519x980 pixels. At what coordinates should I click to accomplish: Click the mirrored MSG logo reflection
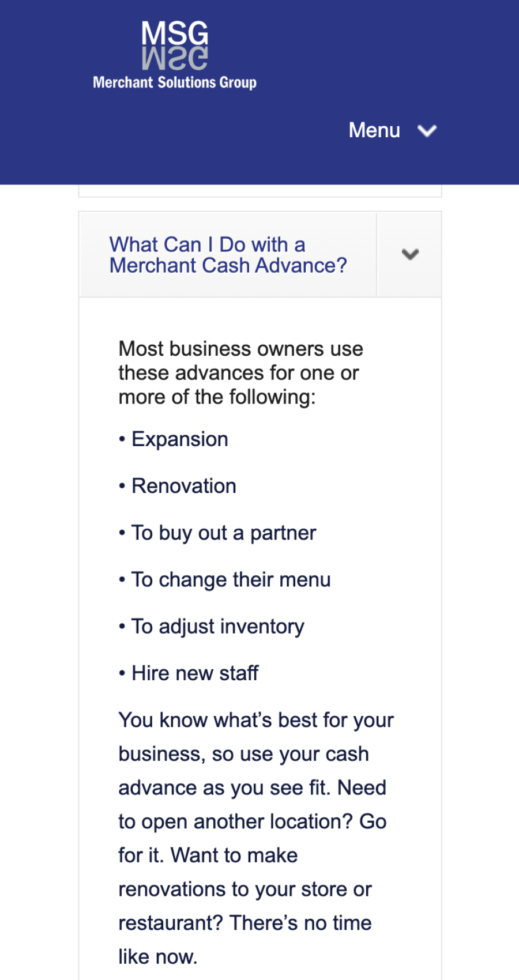click(175, 59)
